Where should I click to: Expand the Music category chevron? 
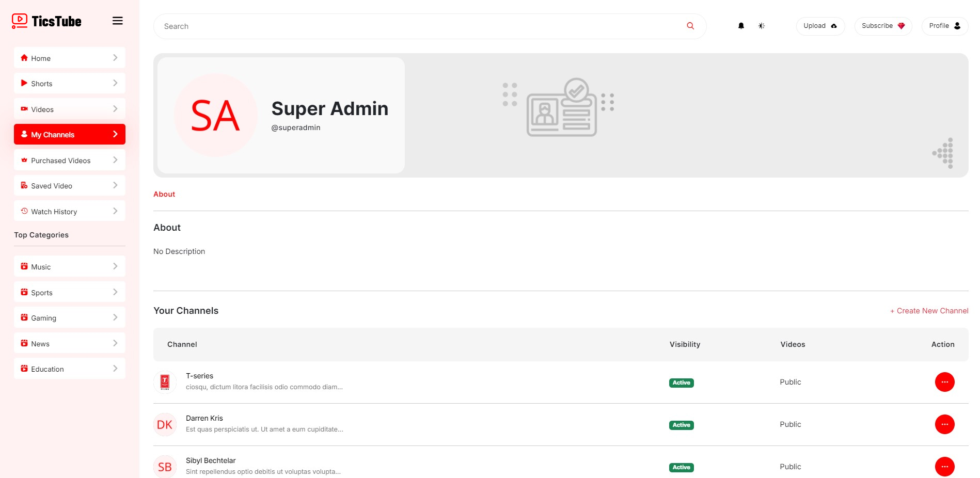pyautogui.click(x=115, y=266)
